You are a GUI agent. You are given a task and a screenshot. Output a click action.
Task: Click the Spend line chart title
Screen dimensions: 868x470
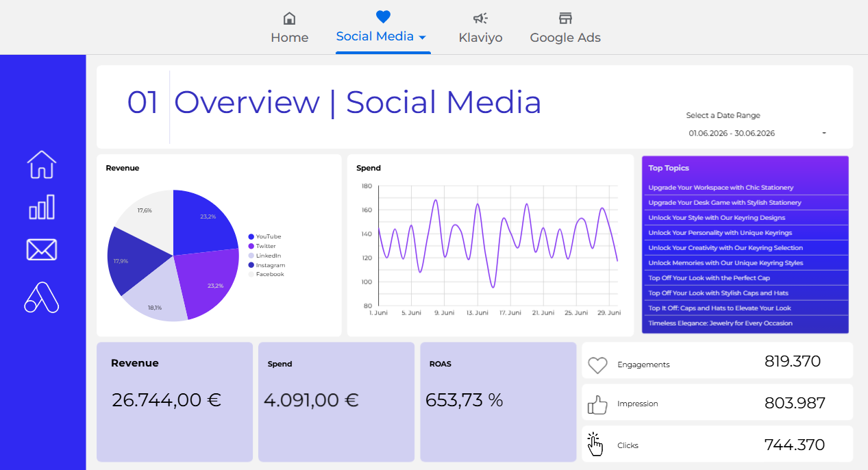369,168
